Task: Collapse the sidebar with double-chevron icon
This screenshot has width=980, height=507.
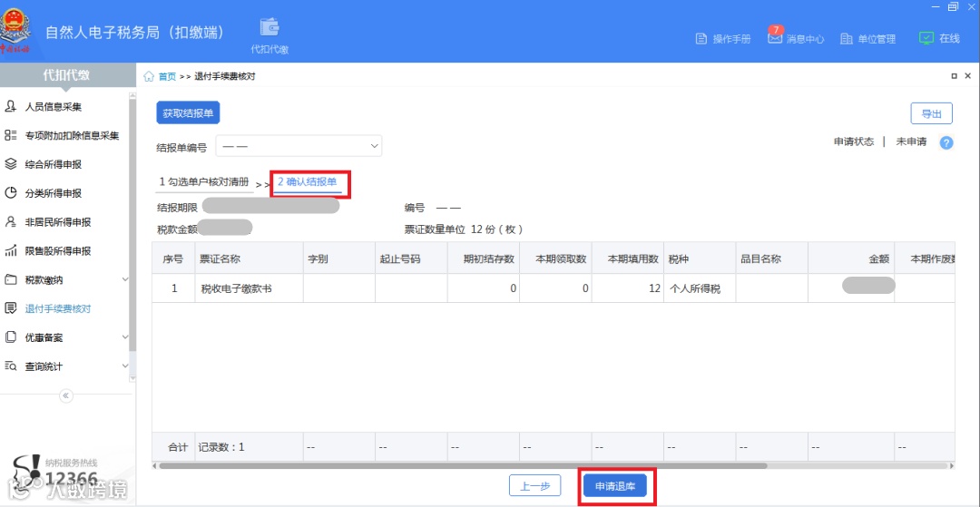Action: pyautogui.click(x=66, y=395)
